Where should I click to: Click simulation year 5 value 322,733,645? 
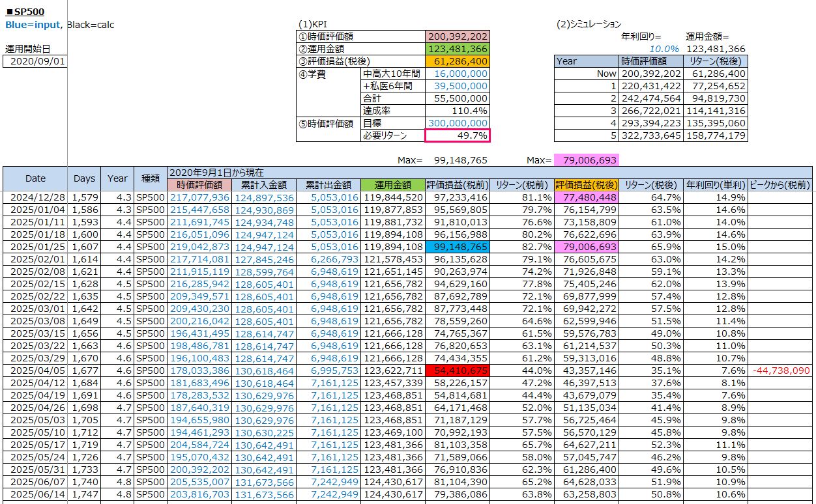click(650, 135)
